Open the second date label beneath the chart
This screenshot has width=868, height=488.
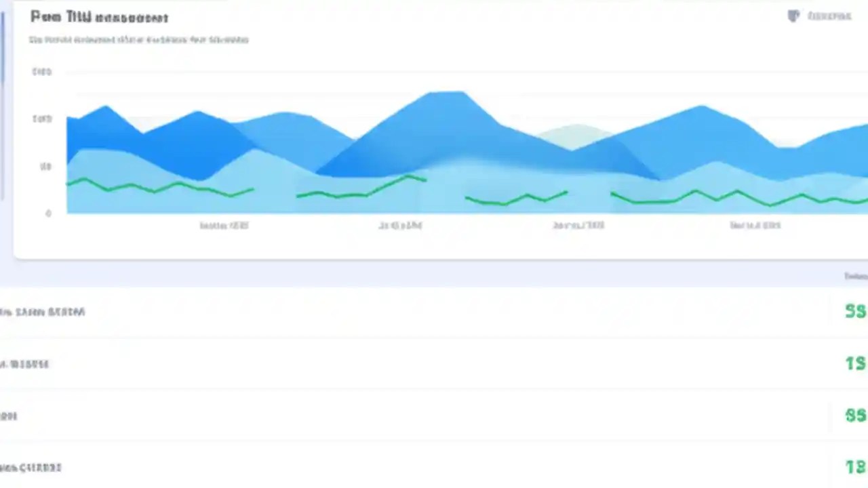(400, 226)
